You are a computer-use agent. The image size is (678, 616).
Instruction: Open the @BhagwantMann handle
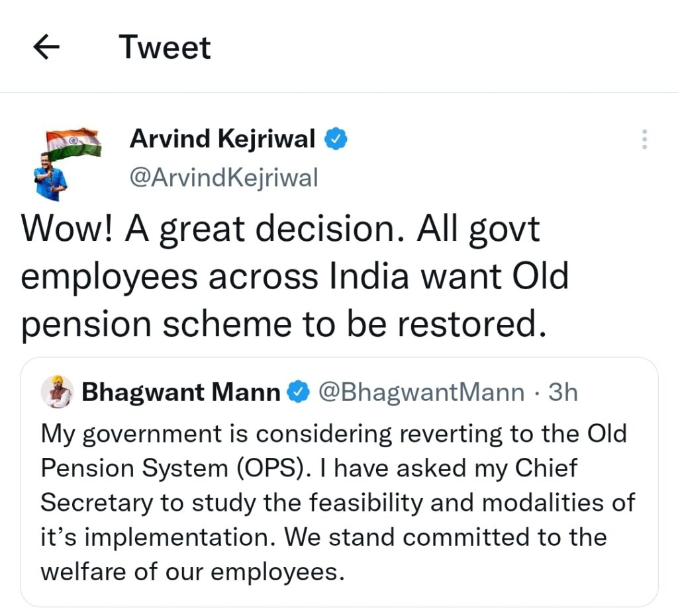pyautogui.click(x=421, y=392)
